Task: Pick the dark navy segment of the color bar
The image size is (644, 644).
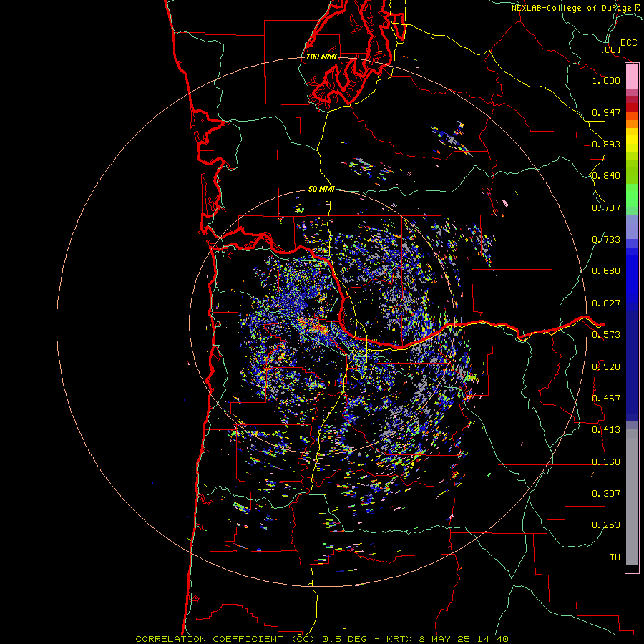Action: [632, 366]
